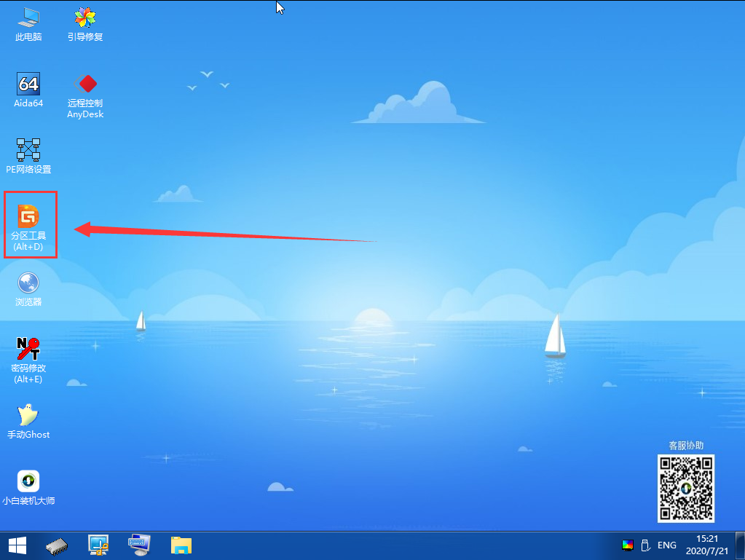Screen dimensions: 745x560
Task: Select the 分区工具 (Alt+D) icon
Action: click(28, 227)
